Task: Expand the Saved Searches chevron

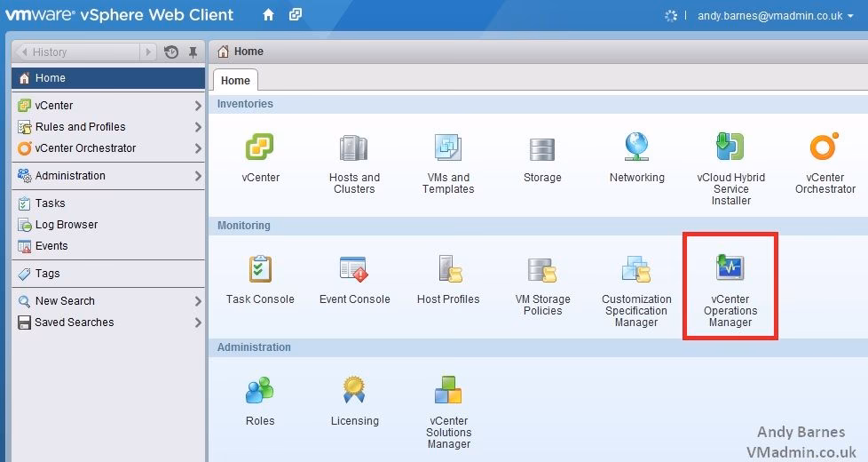Action: tap(198, 323)
